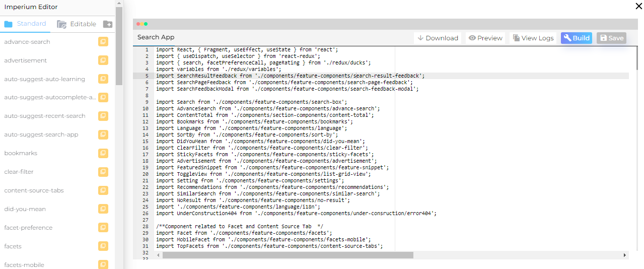Viewport: 644px width, 269px height.
Task: Click the copy icon next to advance-search
Action: tap(103, 42)
